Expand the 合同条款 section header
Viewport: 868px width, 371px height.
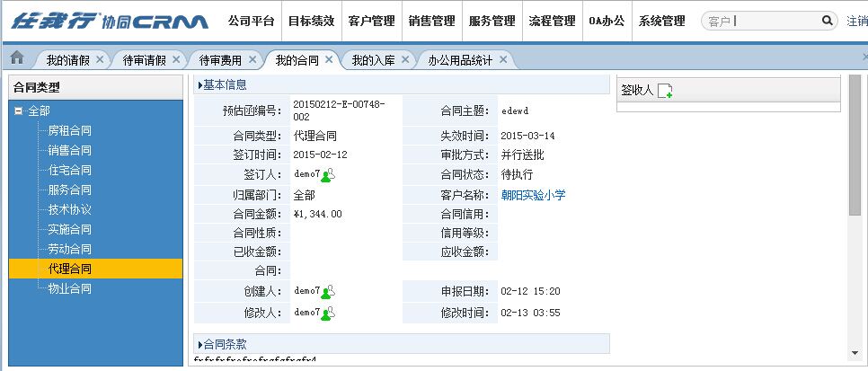[x=224, y=344]
